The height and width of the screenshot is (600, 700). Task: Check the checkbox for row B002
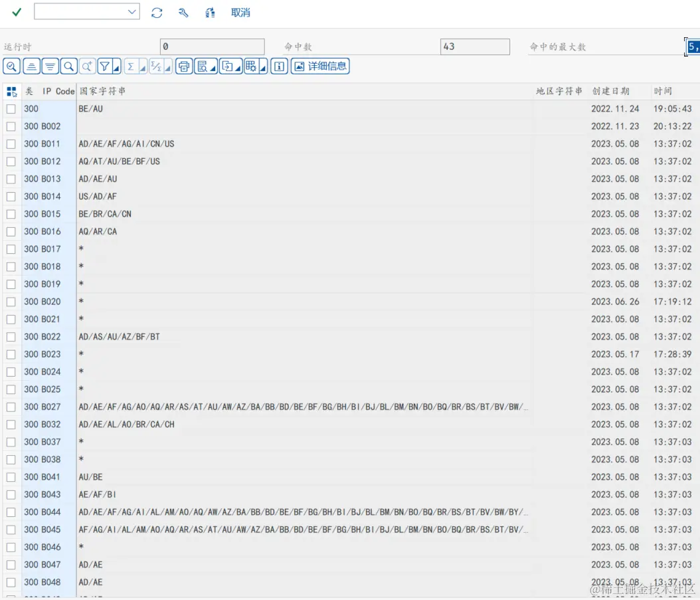(11, 126)
